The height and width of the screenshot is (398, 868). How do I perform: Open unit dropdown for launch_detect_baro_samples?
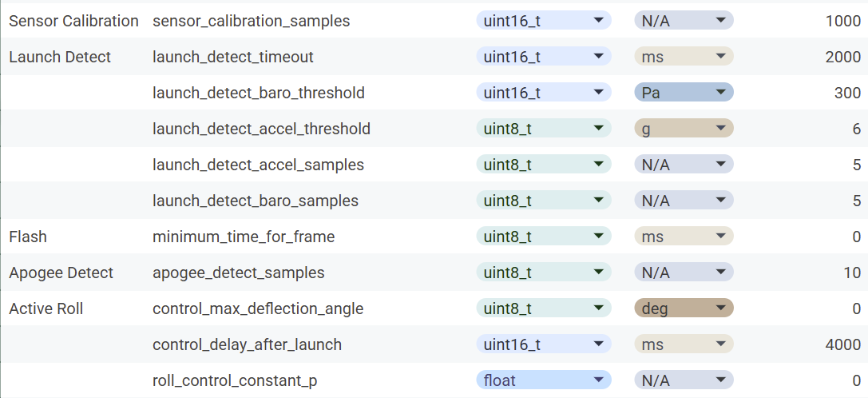(x=684, y=201)
